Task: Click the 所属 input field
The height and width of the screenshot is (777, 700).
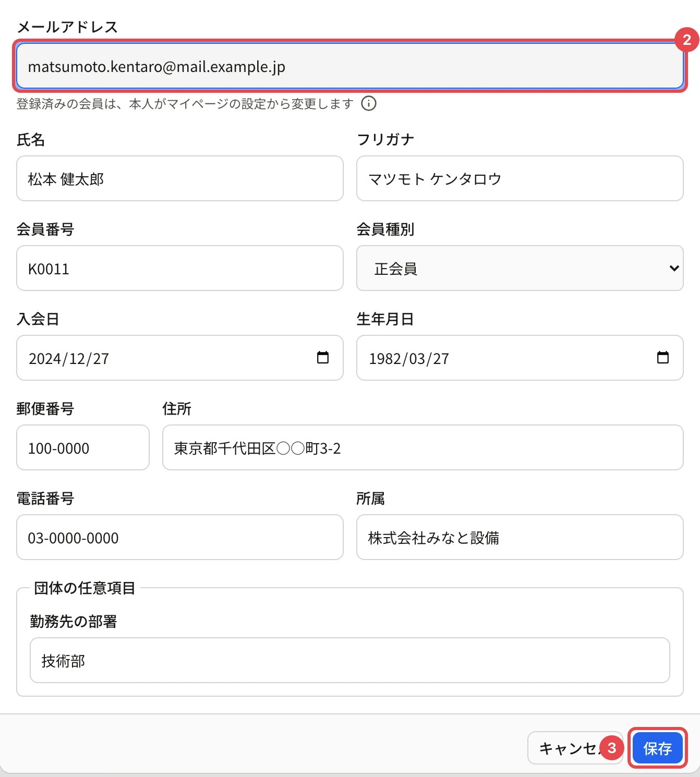Action: click(x=520, y=537)
